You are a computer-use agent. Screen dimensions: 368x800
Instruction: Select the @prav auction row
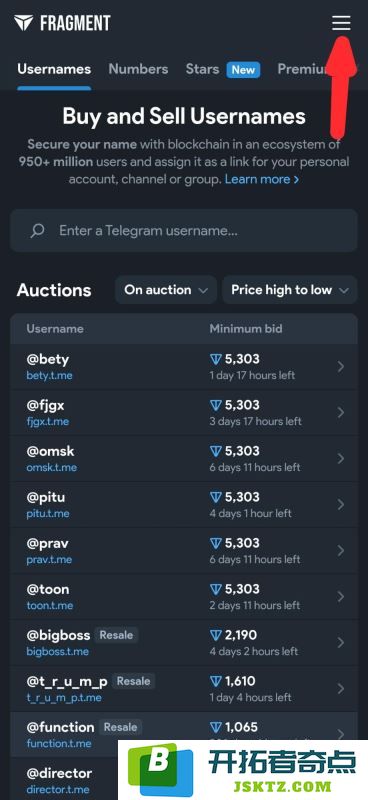point(184,551)
